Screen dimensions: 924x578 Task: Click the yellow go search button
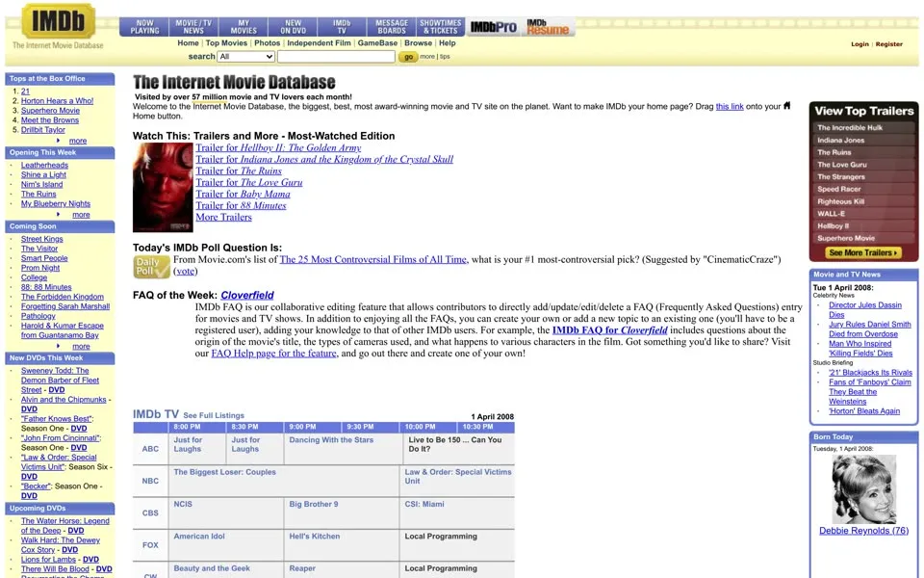click(408, 57)
